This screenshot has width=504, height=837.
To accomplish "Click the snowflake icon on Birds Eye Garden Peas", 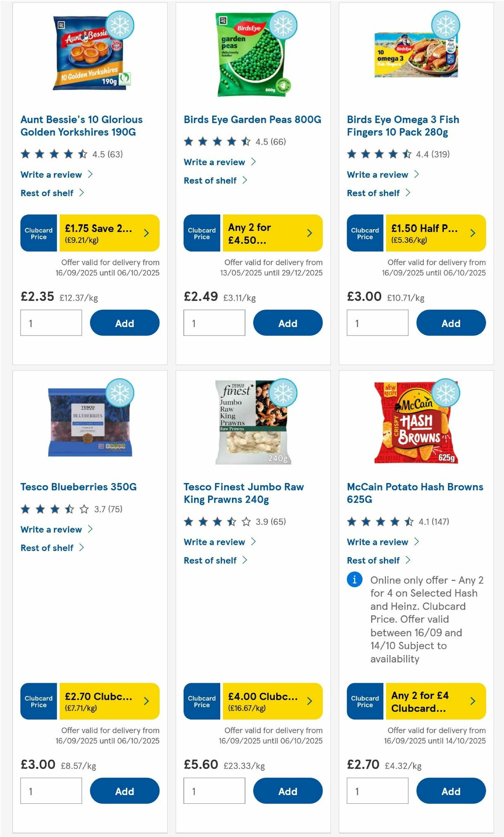I will point(284,25).
